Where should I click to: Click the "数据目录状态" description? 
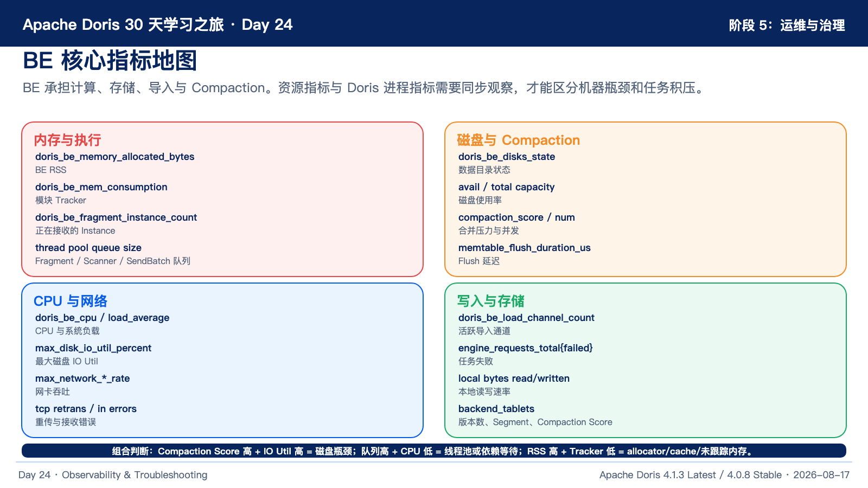[x=484, y=170]
